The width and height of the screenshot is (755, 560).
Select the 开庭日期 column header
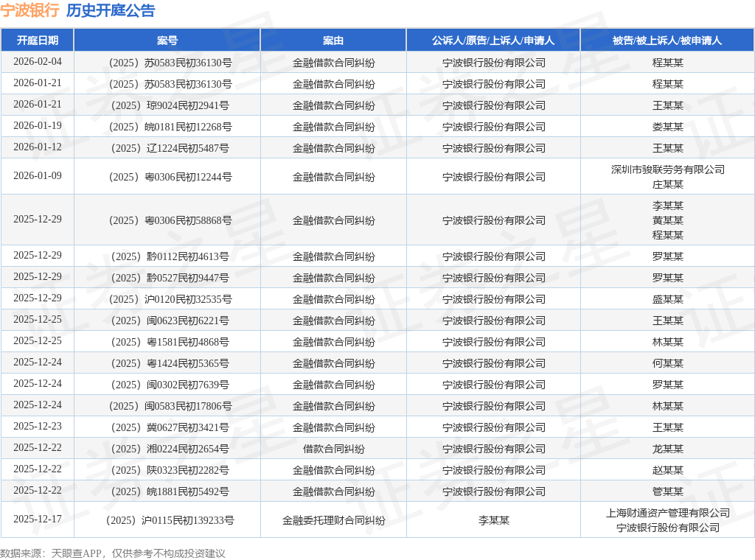[x=38, y=41]
